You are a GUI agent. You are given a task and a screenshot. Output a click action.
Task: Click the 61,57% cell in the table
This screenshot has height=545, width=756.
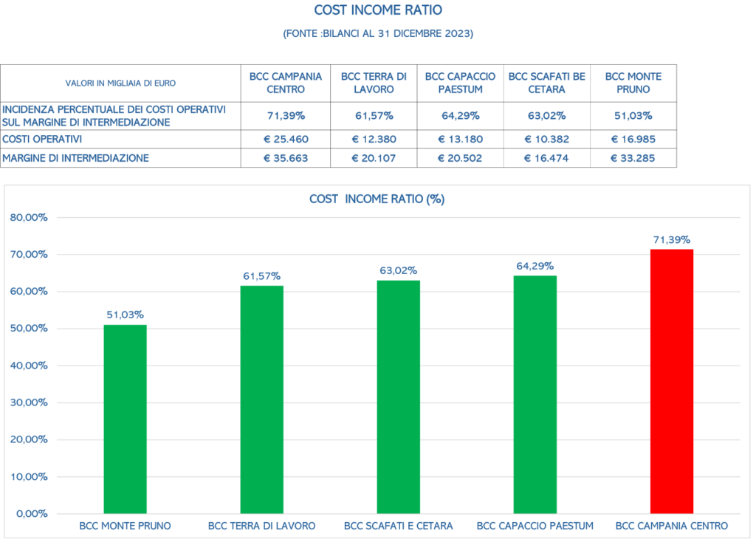(374, 116)
